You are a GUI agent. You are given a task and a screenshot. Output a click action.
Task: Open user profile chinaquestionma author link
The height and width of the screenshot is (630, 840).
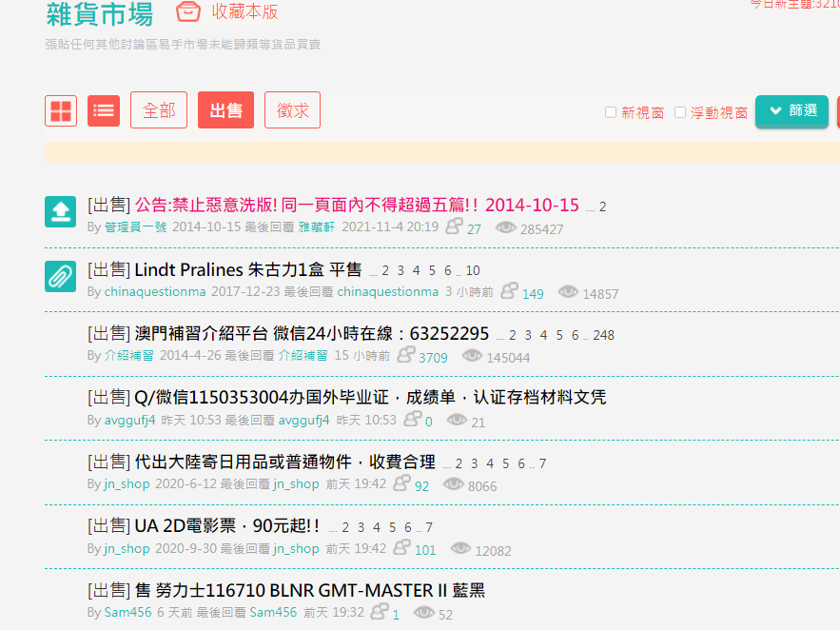pos(154,292)
